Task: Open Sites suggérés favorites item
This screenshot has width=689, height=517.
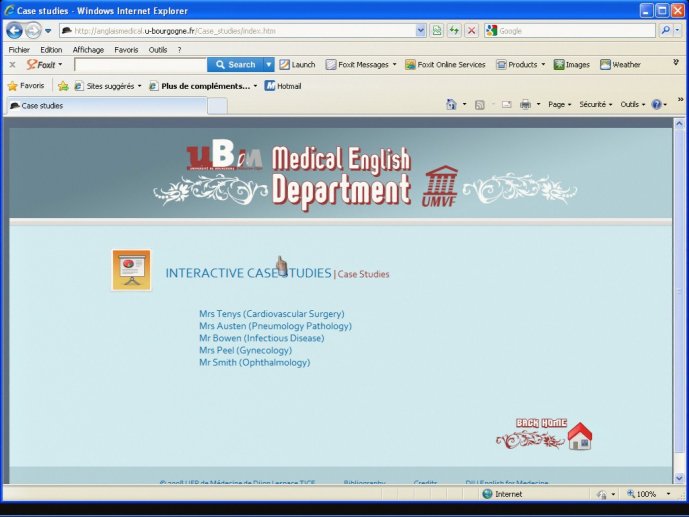Action: pyautogui.click(x=108, y=86)
